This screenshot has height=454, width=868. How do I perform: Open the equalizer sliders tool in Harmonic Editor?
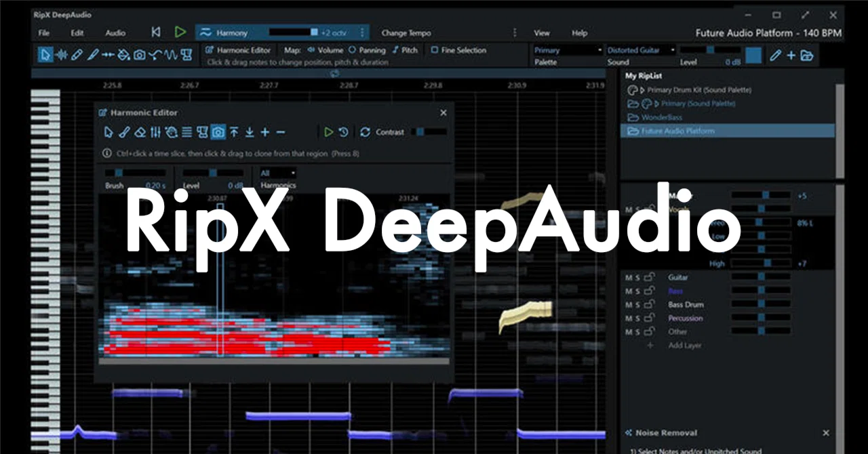pyautogui.click(x=155, y=132)
